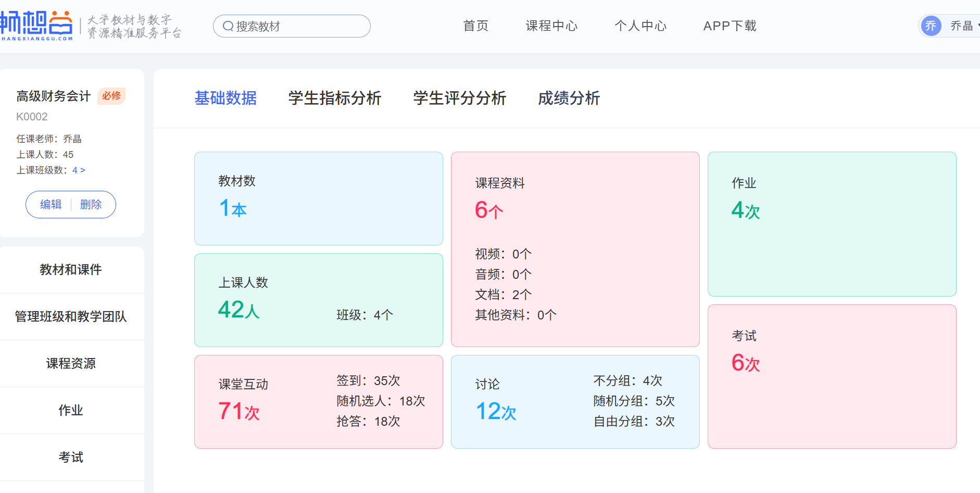This screenshot has height=493, width=980.
Task: Select the 成绩分析 tab
Action: tap(569, 98)
